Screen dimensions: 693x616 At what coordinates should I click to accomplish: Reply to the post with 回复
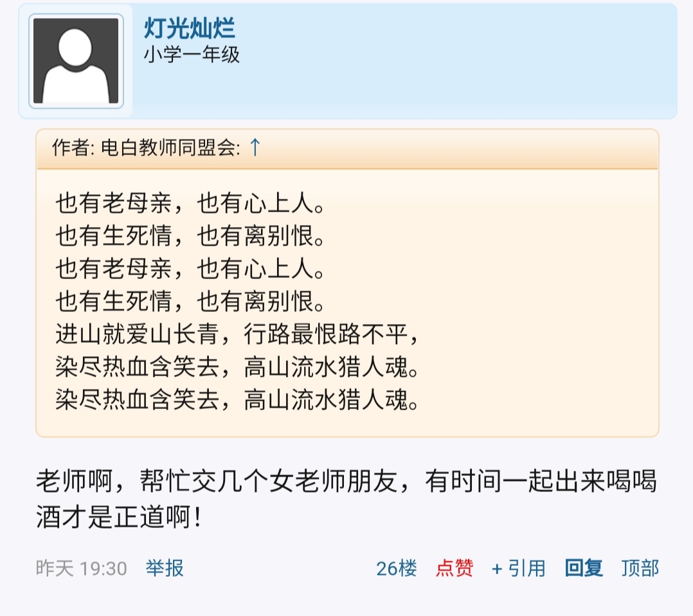click(584, 568)
